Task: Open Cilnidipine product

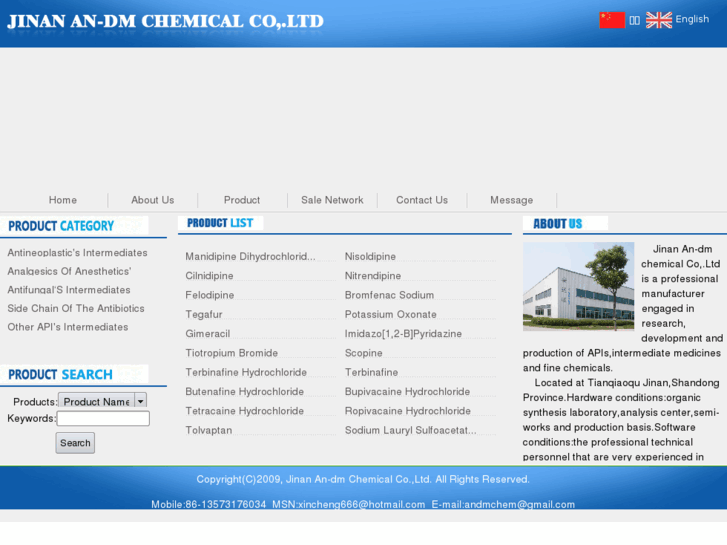Action: click(x=209, y=276)
